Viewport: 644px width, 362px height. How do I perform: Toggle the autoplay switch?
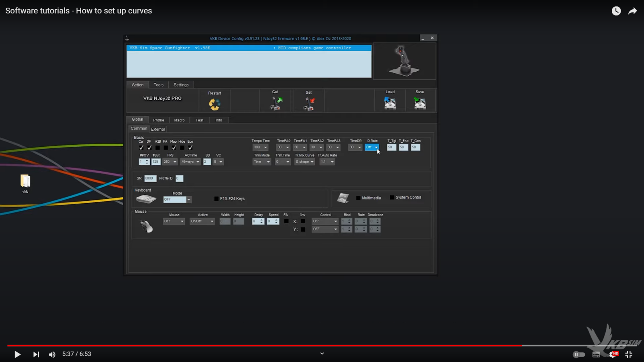pos(579,354)
